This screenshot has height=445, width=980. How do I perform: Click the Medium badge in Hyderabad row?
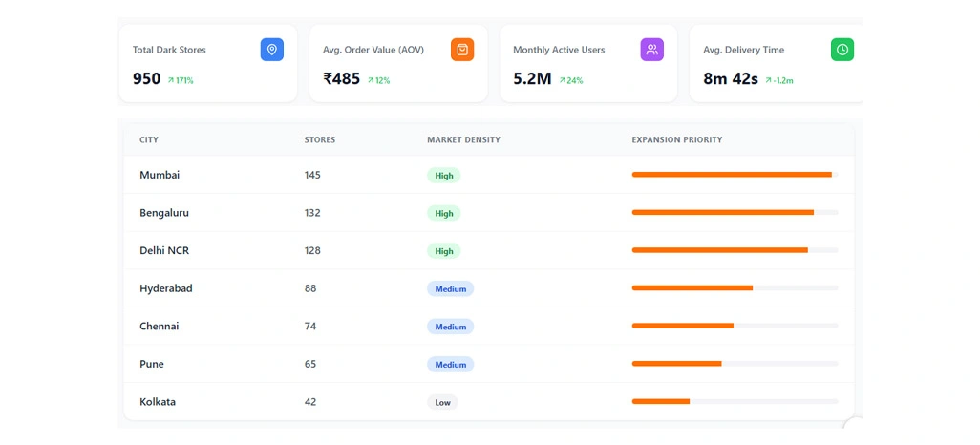[450, 288]
